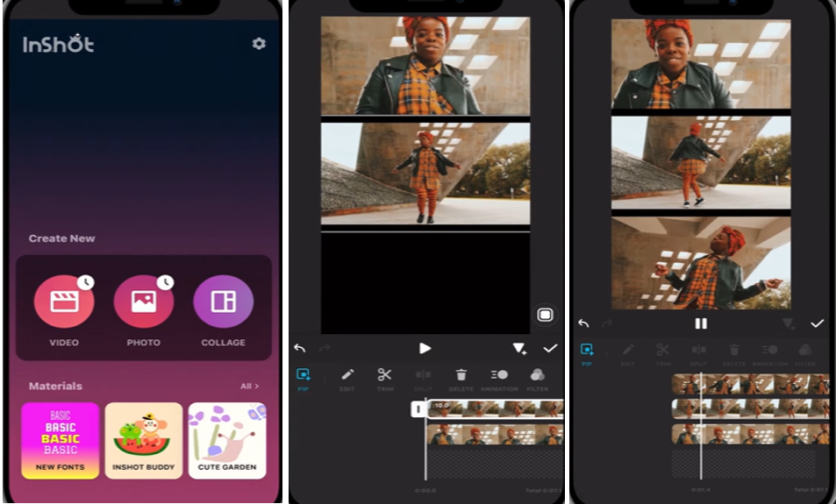Select middle clip track in right timeline

click(750, 409)
